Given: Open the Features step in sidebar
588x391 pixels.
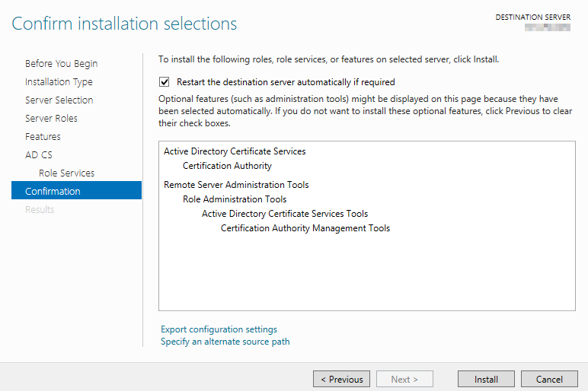Looking at the screenshot, I should [x=43, y=137].
